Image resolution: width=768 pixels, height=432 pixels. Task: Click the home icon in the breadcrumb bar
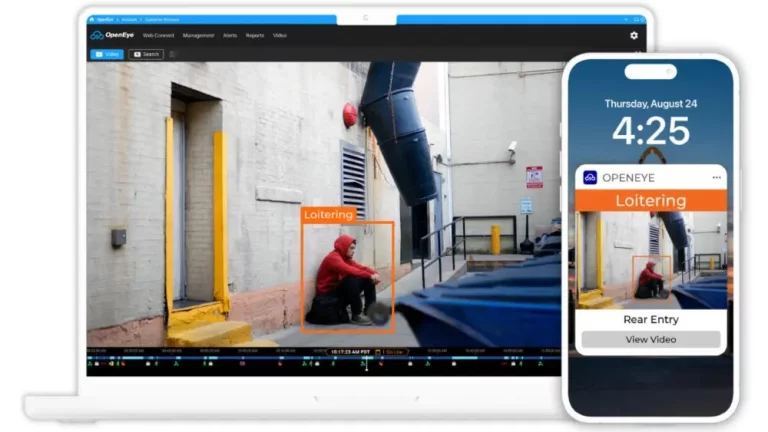[x=92, y=20]
